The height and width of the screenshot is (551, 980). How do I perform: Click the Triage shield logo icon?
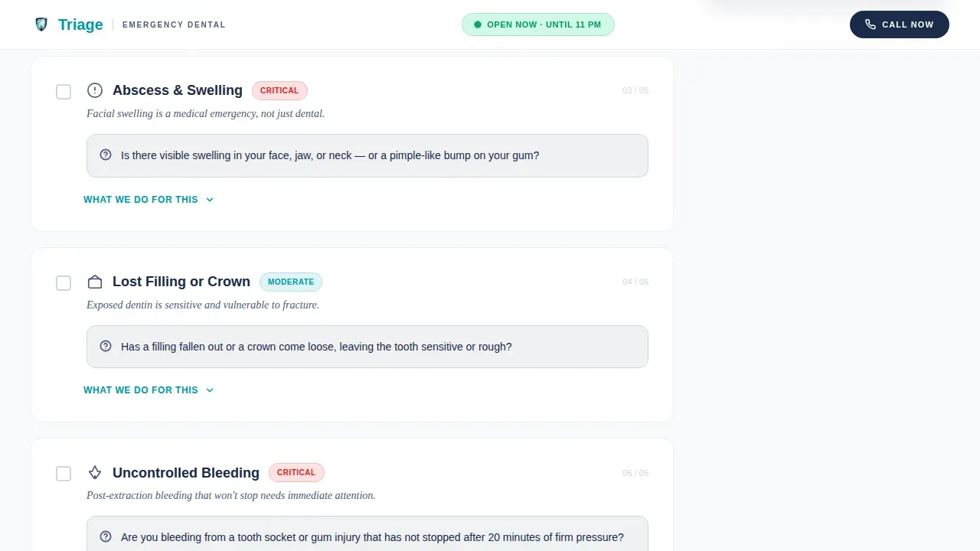tap(41, 24)
